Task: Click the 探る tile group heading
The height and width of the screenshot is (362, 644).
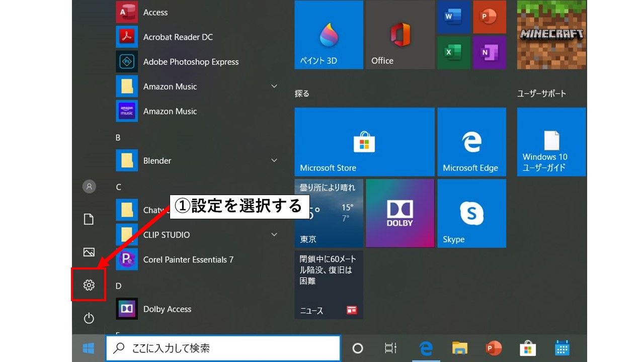Action: point(302,94)
